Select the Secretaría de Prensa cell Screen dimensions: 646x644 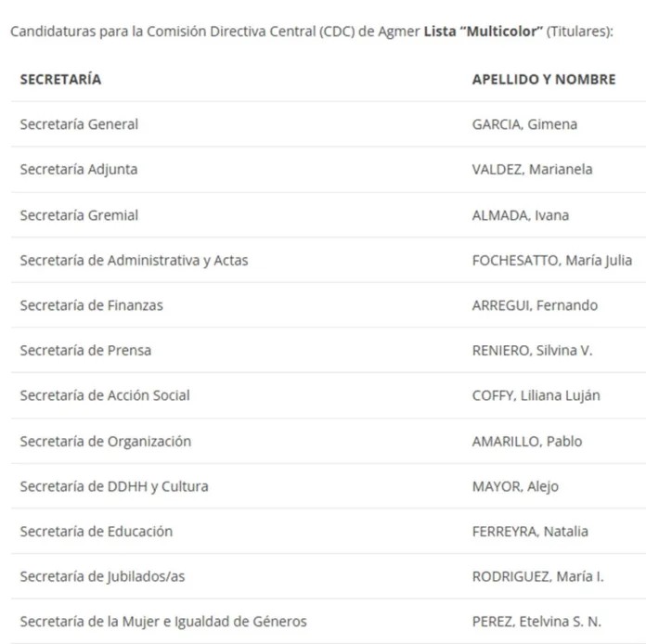coord(85,351)
